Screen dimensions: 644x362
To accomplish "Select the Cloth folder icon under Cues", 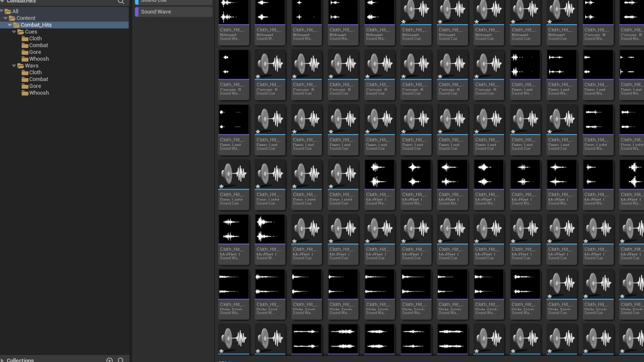I will coord(25,39).
